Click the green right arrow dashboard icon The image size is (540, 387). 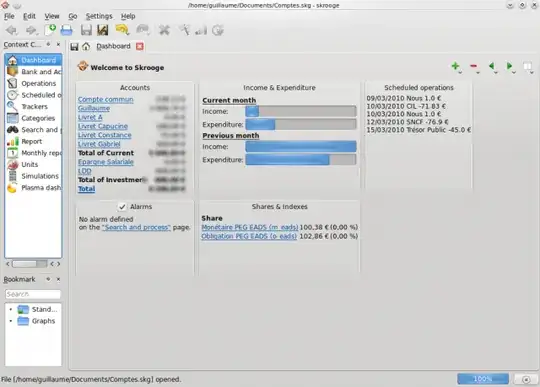pos(509,66)
